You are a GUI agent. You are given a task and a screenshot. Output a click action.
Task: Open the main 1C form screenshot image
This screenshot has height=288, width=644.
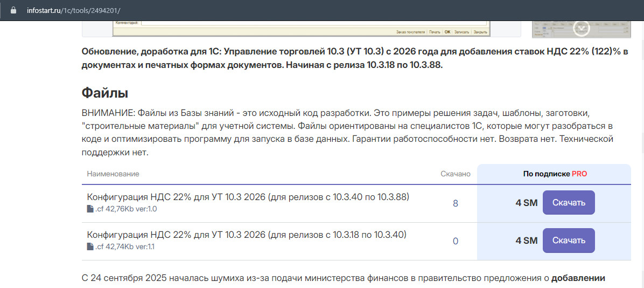[302, 29]
